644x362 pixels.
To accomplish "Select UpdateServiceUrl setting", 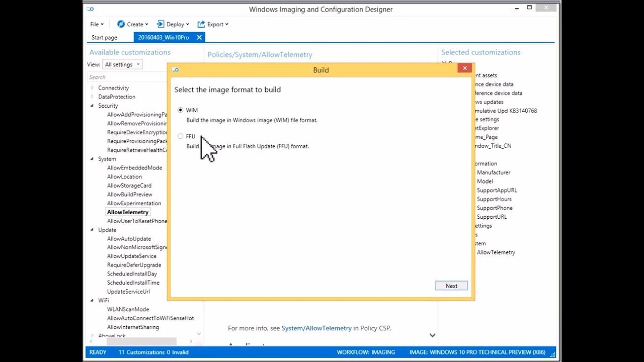I will click(x=128, y=292).
